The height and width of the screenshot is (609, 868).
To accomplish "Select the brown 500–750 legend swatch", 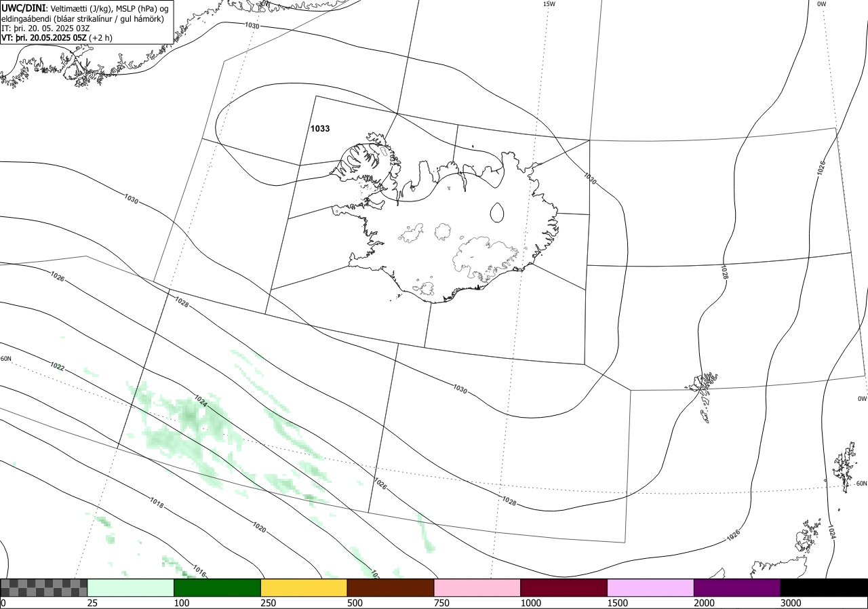I will tap(391, 587).
